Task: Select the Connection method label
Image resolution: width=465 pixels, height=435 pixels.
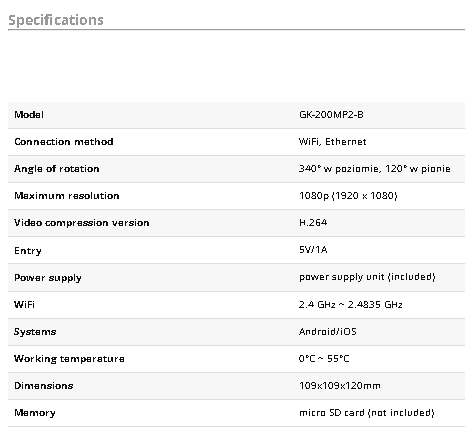Action: click(64, 142)
